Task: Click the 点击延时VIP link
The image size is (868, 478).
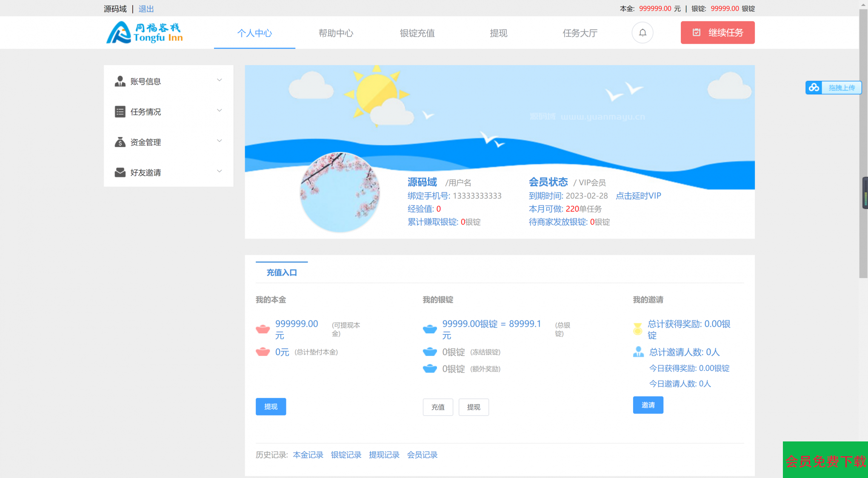Action: pyautogui.click(x=638, y=196)
